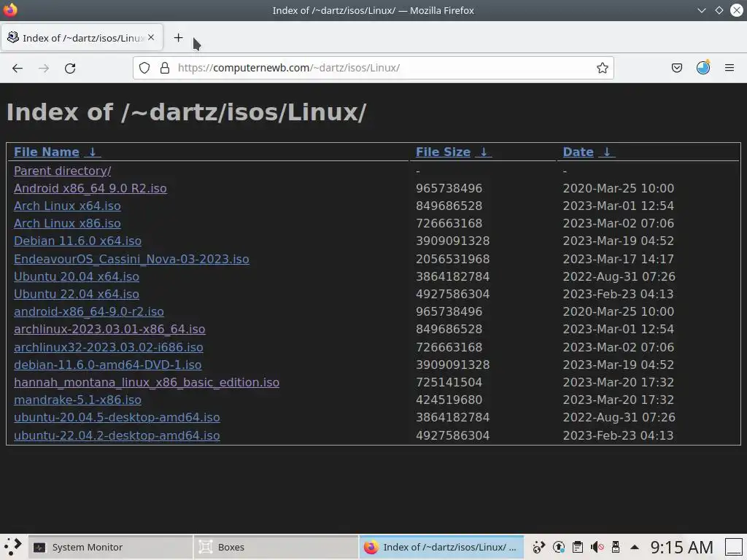The width and height of the screenshot is (747, 560).
Task: Sort the listing by File Size header
Action: (443, 152)
